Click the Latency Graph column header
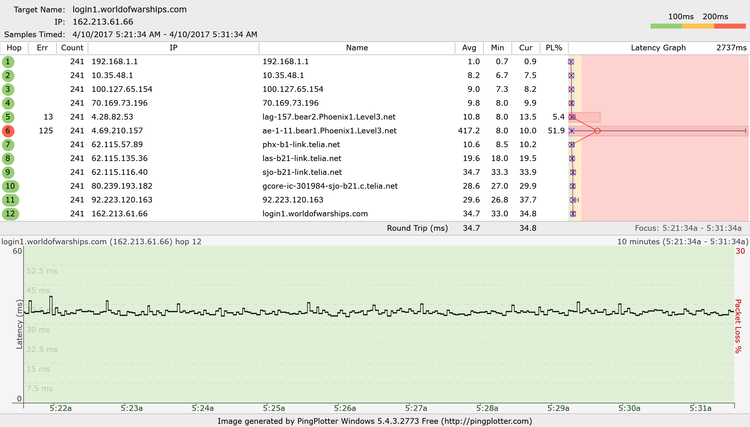The width and height of the screenshot is (750, 427). pyautogui.click(x=658, y=48)
